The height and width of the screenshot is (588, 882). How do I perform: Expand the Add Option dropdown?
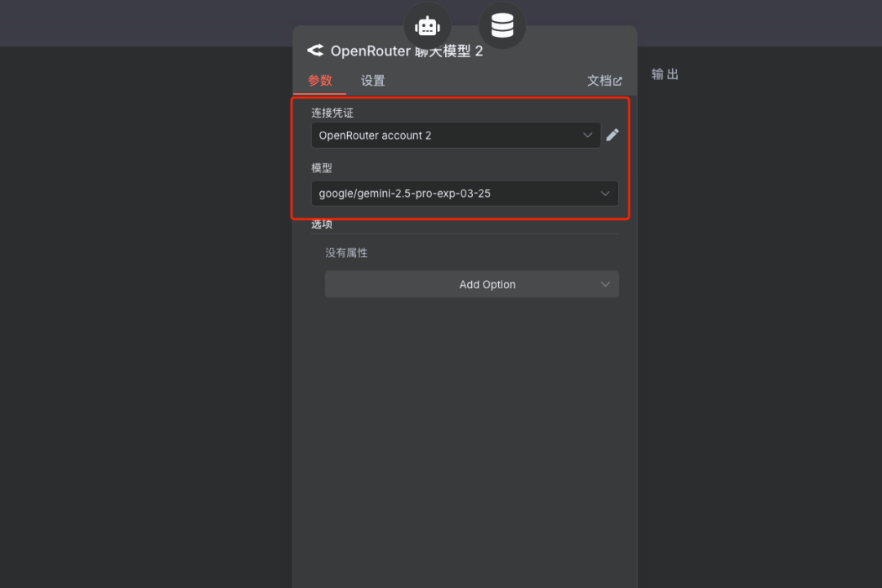pyautogui.click(x=471, y=284)
